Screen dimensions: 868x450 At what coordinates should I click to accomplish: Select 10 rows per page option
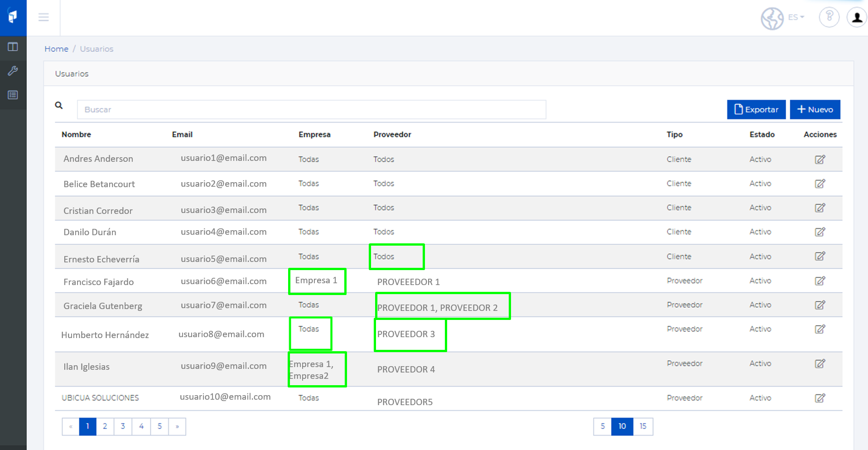(x=622, y=426)
